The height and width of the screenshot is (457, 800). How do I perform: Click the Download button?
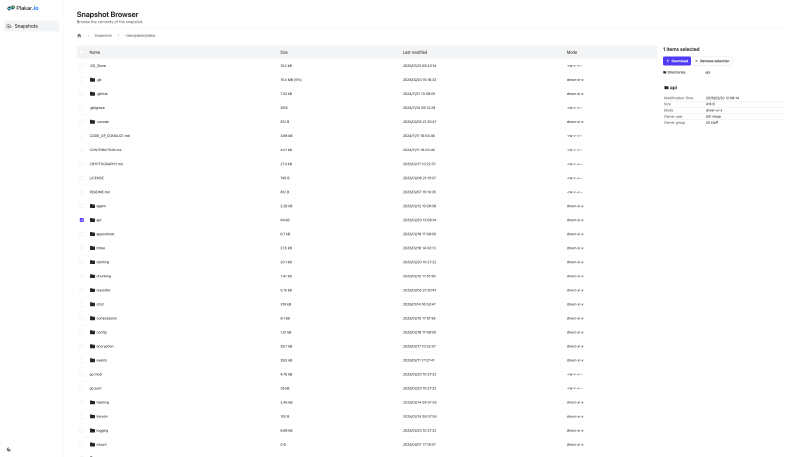[677, 61]
